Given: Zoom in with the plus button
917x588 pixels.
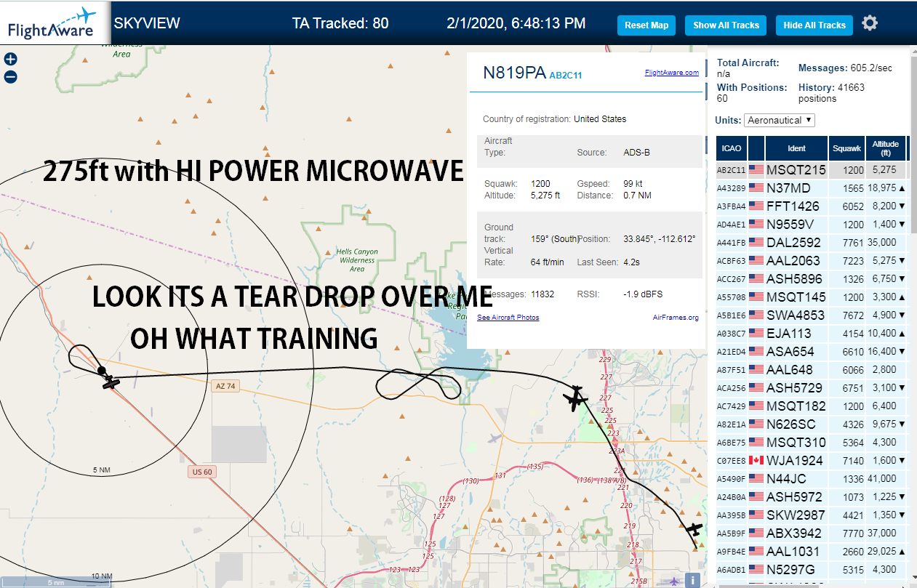Looking at the screenshot, I should tap(11, 60).
